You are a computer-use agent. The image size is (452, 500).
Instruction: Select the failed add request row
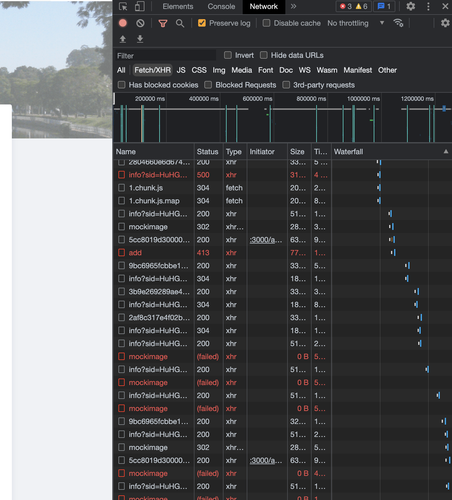tap(282, 253)
